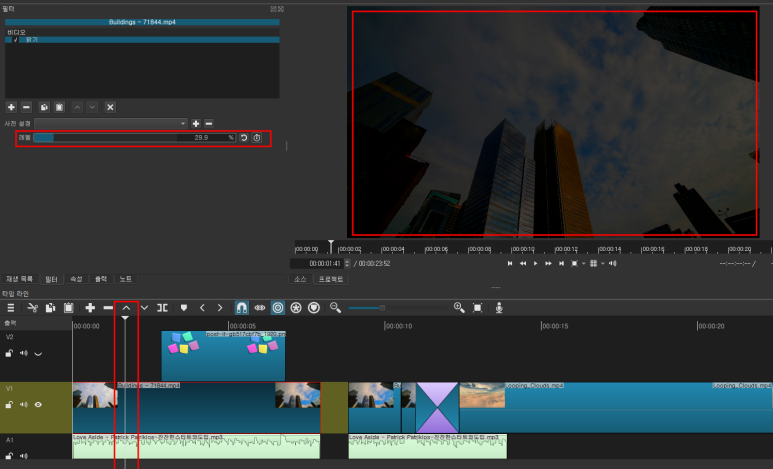Image resolution: width=773 pixels, height=469 pixels.
Task: Toggle Ripple All Tracks asterisk button
Action: (296, 308)
